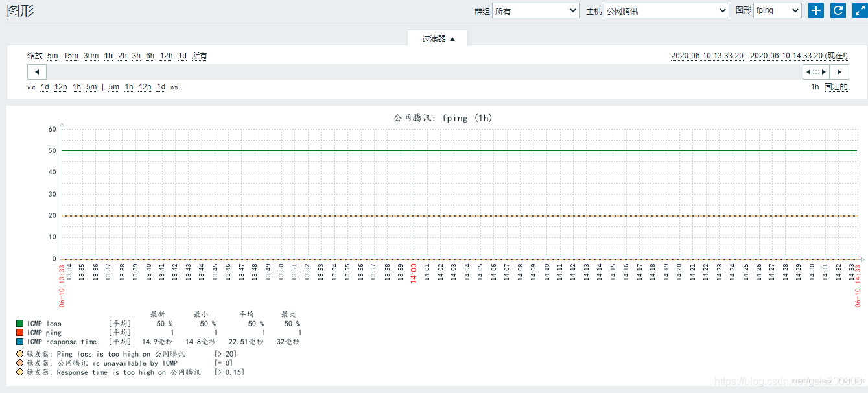Click graph title 公网腾讯: fping (1h)

point(443,118)
